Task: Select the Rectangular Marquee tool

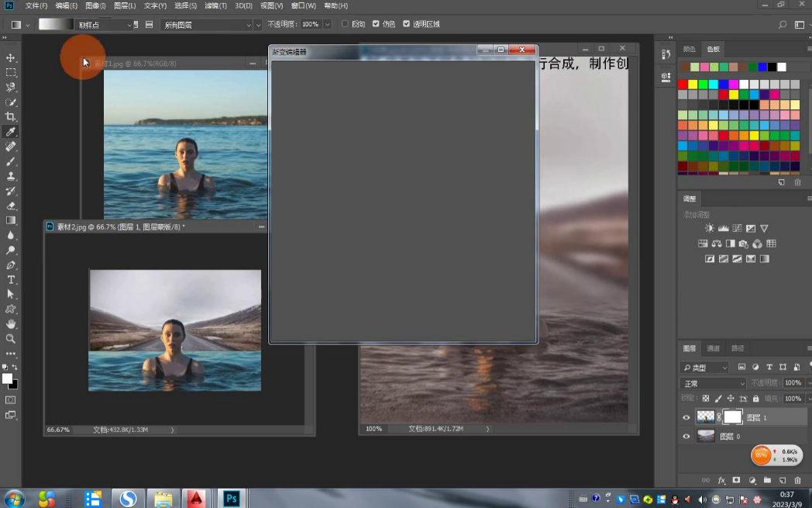Action: click(x=10, y=73)
